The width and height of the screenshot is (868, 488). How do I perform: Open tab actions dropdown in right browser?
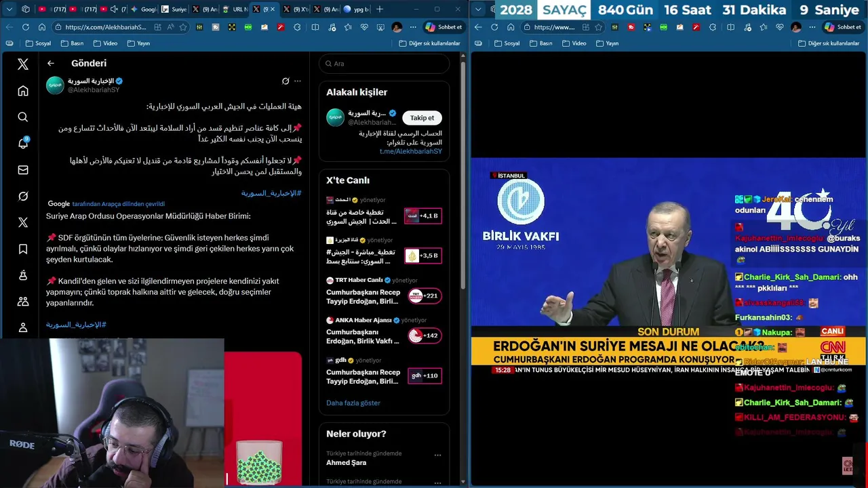pyautogui.click(x=479, y=9)
